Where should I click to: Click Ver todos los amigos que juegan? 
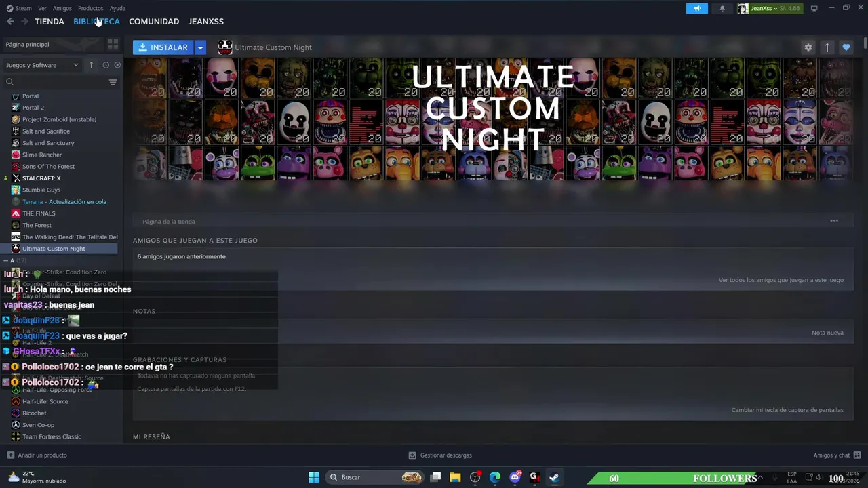(781, 280)
